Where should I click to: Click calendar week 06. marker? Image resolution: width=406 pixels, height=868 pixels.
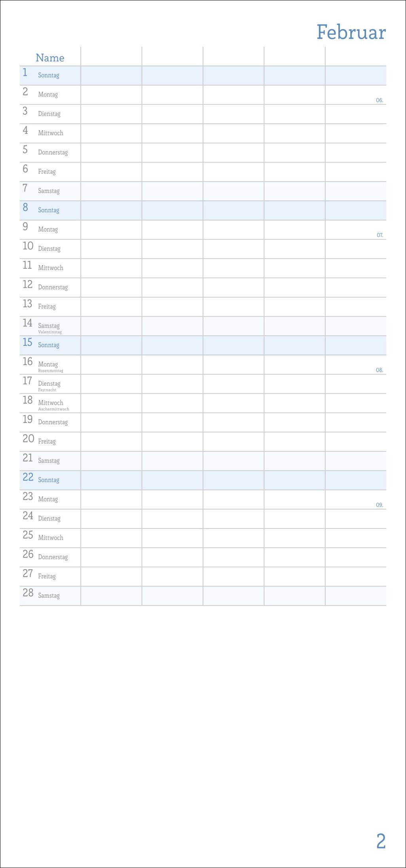pos(379,100)
